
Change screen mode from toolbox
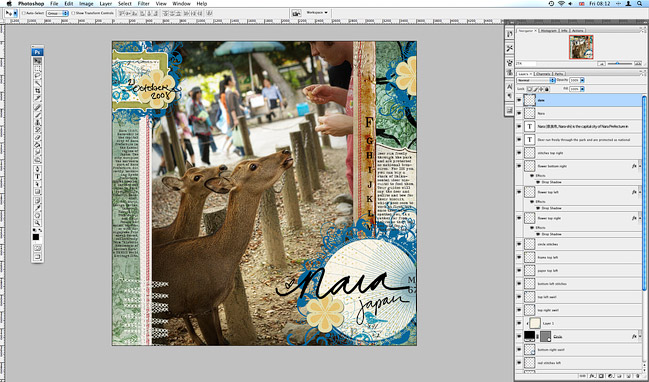tap(37, 257)
